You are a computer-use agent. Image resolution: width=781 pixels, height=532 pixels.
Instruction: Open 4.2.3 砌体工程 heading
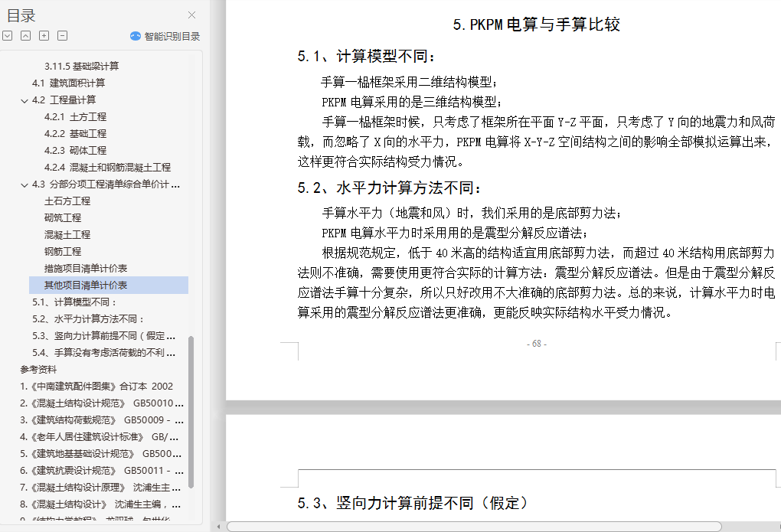tap(75, 151)
